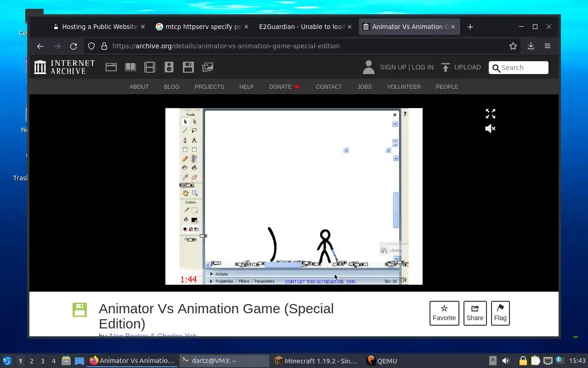Toggle Favorite star for this item
This screenshot has height=368, width=588.
(444, 313)
